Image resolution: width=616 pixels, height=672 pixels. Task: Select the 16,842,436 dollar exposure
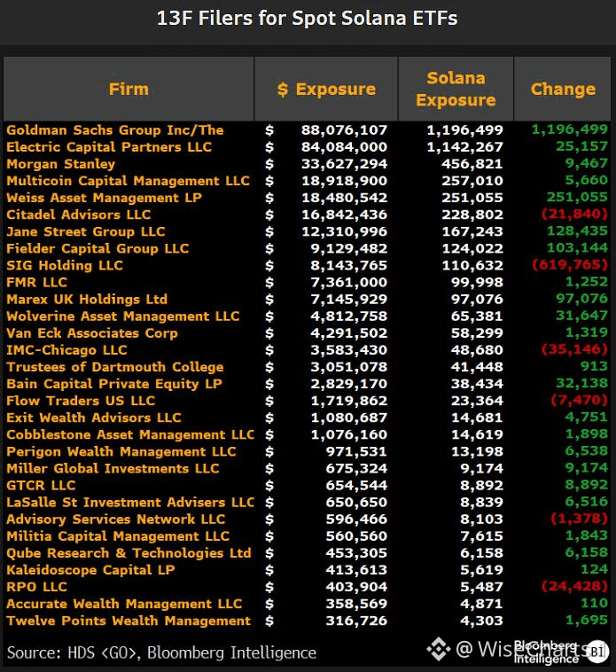344,215
